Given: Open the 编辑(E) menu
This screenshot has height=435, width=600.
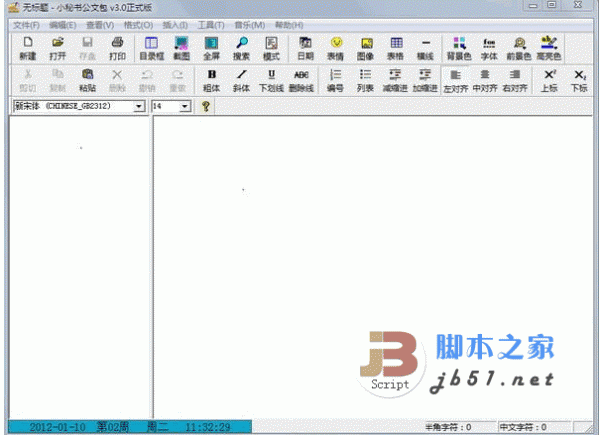Looking at the screenshot, I should (62, 25).
